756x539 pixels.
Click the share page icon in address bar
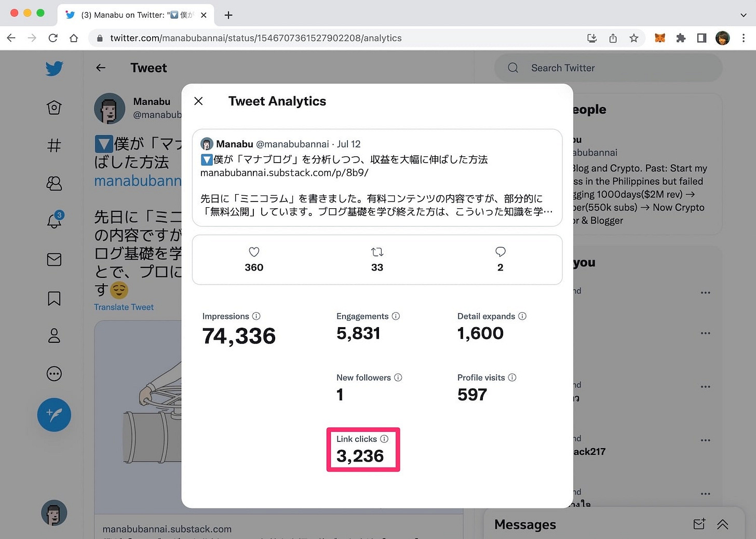(613, 38)
